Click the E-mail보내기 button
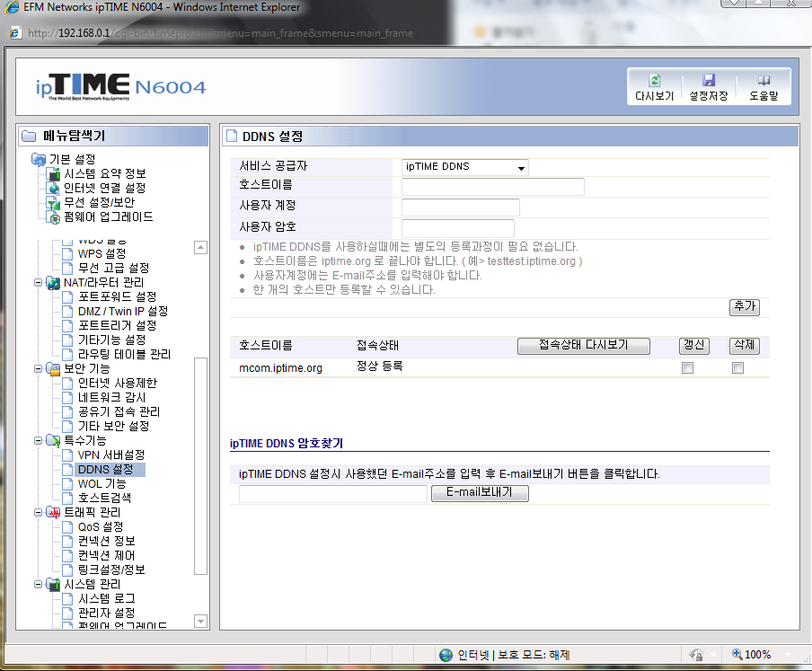This screenshot has width=812, height=671. click(480, 493)
